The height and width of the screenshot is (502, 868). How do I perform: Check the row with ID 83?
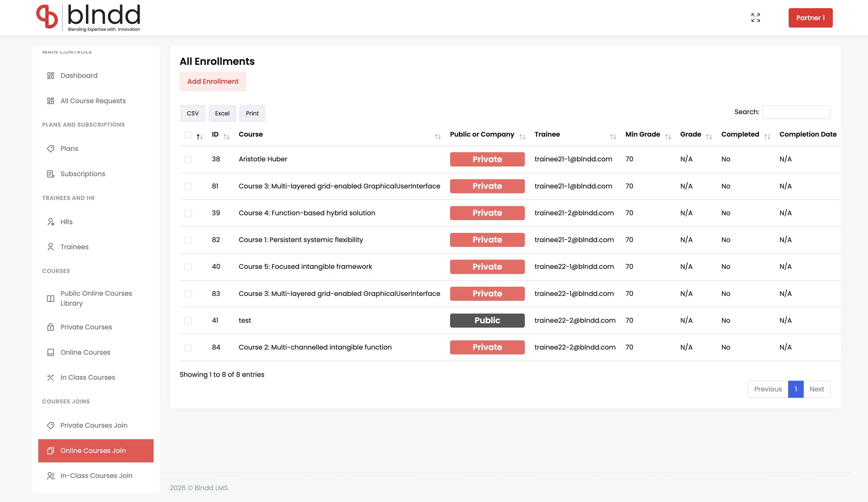(188, 294)
